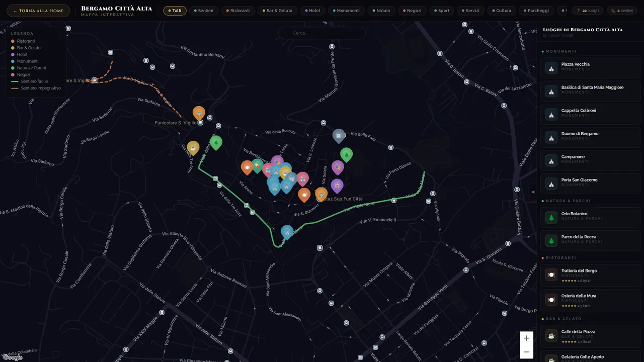
Task: Select the Sport filter tab
Action: point(442,11)
